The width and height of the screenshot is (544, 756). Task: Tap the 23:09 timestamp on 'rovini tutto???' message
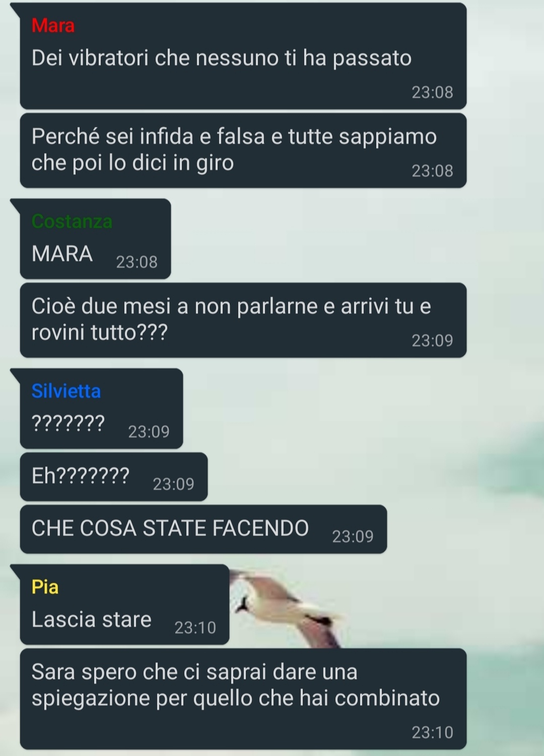click(432, 340)
